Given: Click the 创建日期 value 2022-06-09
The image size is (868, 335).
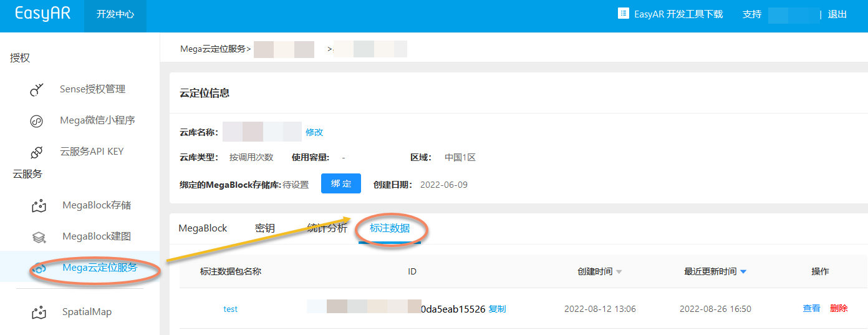Looking at the screenshot, I should (444, 185).
